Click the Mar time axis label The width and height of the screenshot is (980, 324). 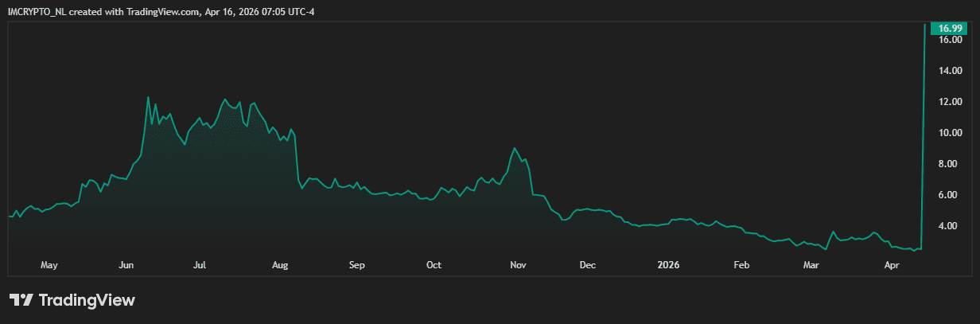click(811, 264)
